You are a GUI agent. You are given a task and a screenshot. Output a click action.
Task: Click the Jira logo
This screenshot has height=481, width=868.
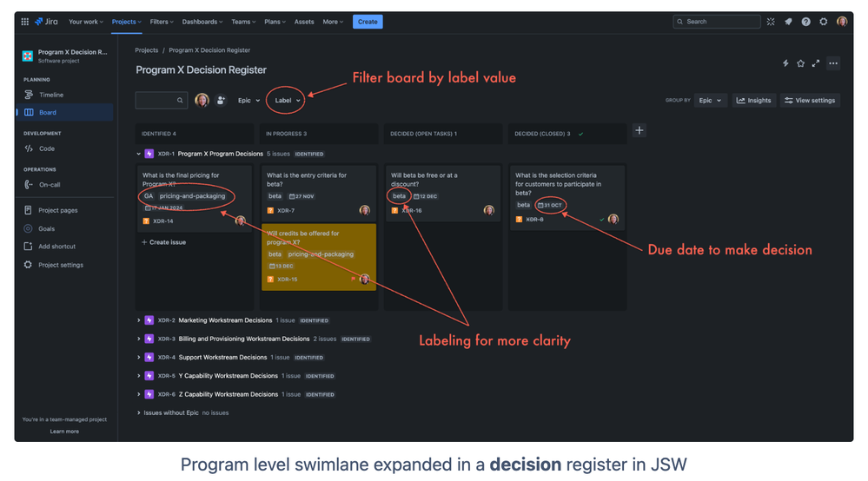[47, 22]
